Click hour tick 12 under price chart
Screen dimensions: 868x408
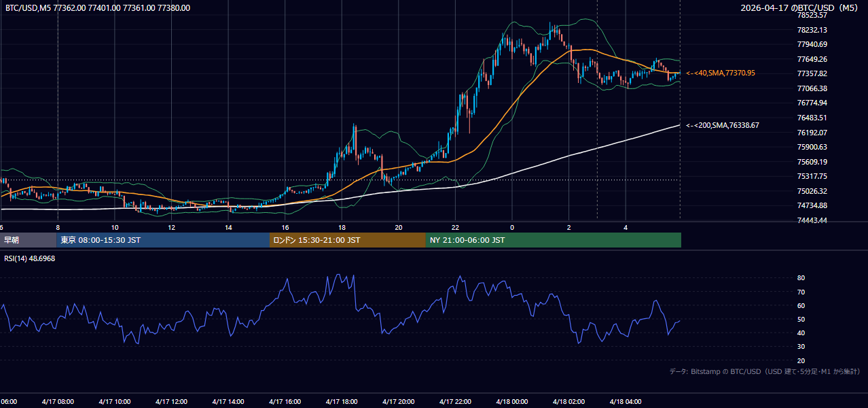click(171, 227)
